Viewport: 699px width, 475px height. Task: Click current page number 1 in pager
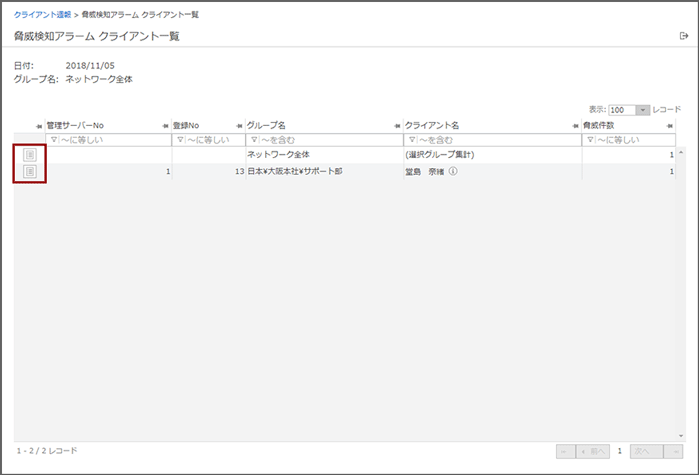pyautogui.click(x=620, y=451)
